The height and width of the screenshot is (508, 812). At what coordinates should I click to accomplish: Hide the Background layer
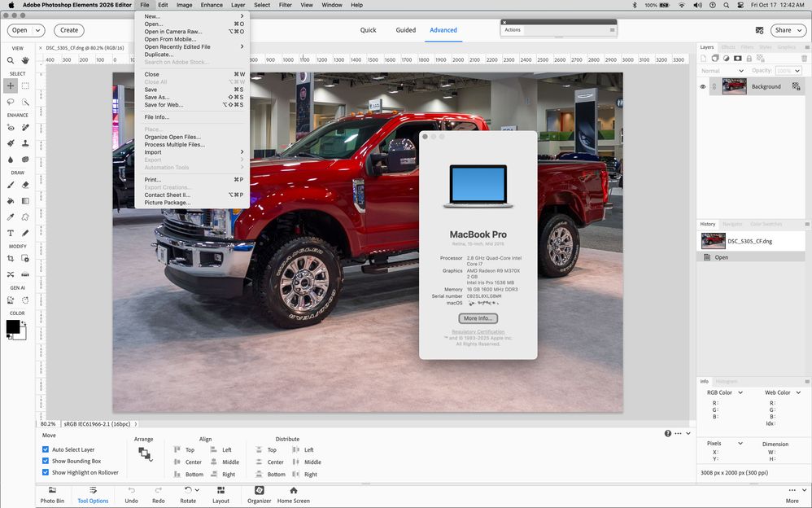(702, 86)
